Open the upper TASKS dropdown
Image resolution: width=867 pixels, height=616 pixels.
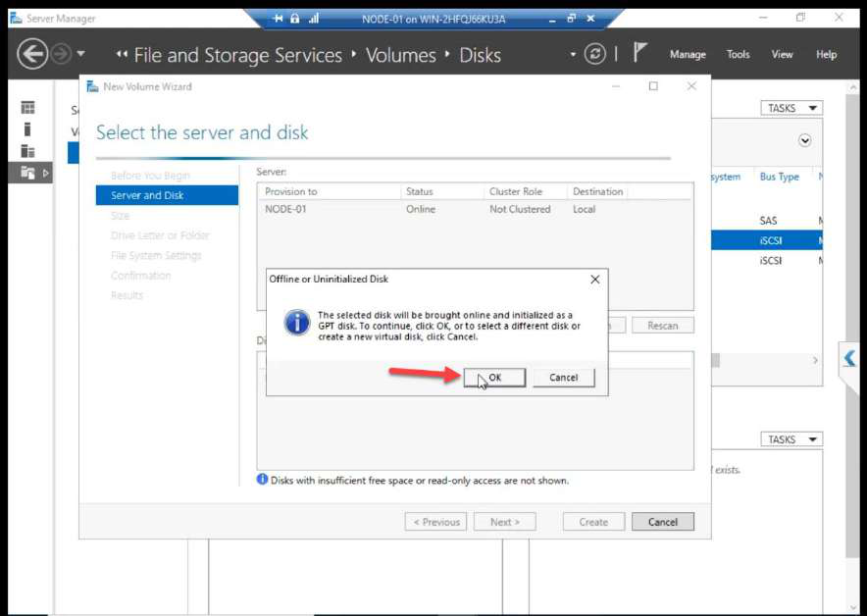coord(791,108)
